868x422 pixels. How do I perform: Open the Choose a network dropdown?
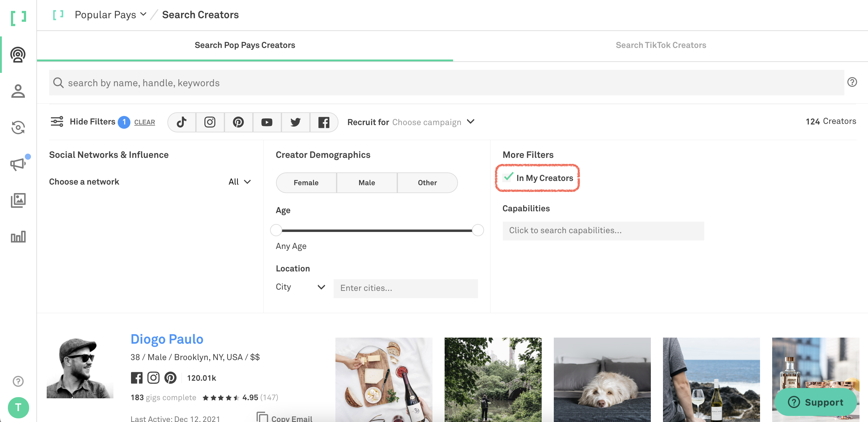239,182
